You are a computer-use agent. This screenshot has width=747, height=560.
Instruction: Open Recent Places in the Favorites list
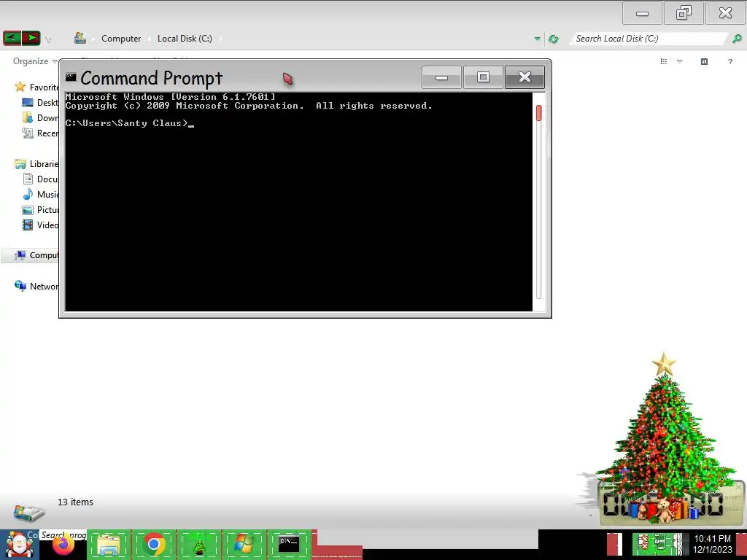coord(41,133)
